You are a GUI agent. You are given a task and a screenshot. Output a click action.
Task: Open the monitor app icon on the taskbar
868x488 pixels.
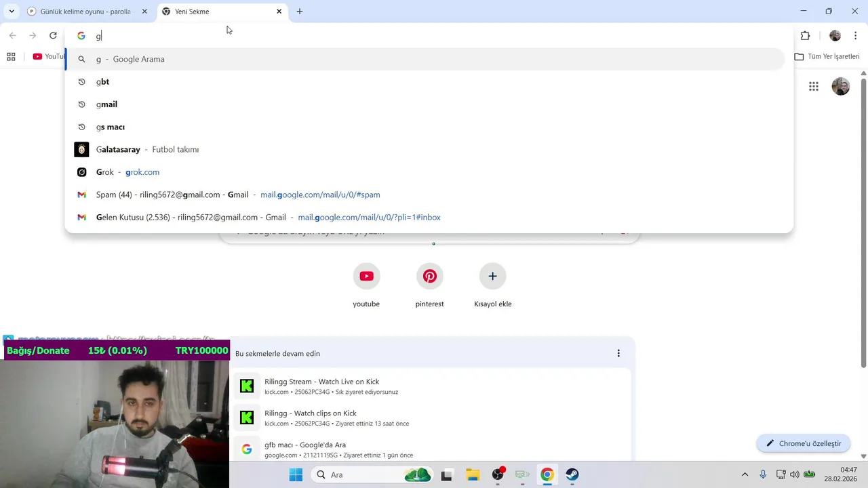coord(522,474)
